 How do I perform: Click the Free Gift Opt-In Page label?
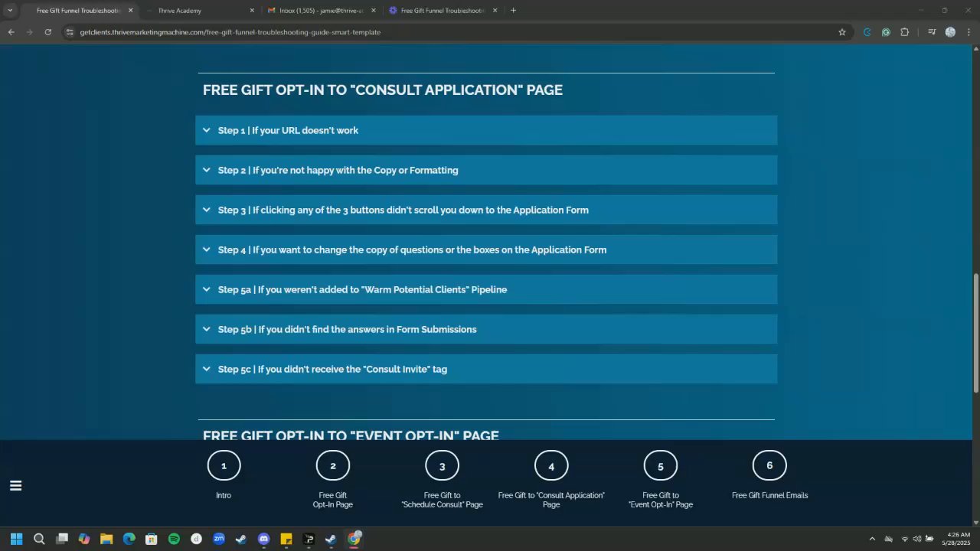(x=333, y=500)
